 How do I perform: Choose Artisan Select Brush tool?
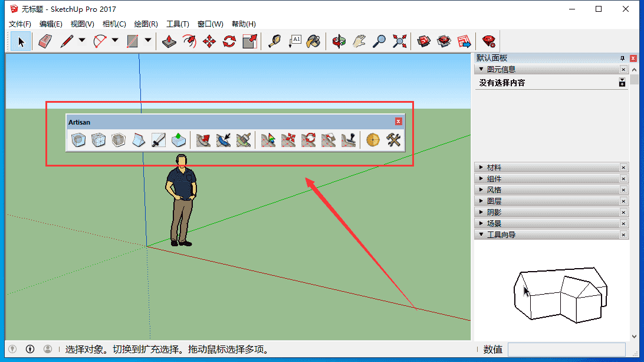(224, 140)
